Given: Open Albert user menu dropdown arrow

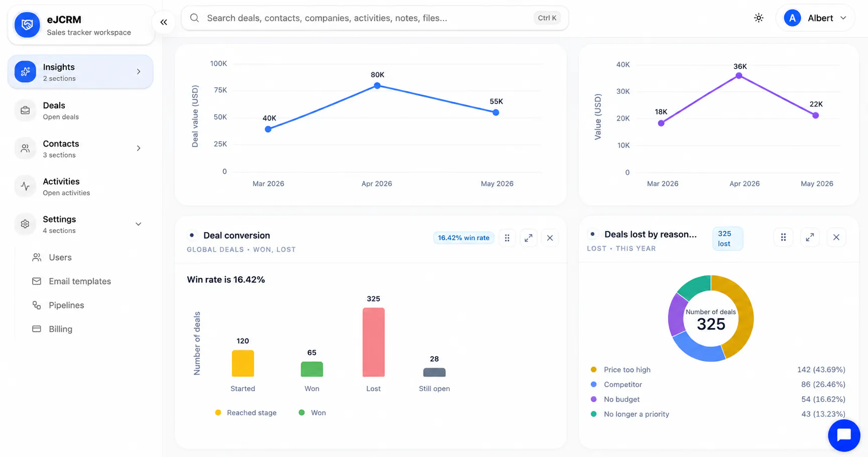Looking at the screenshot, I should pos(843,18).
